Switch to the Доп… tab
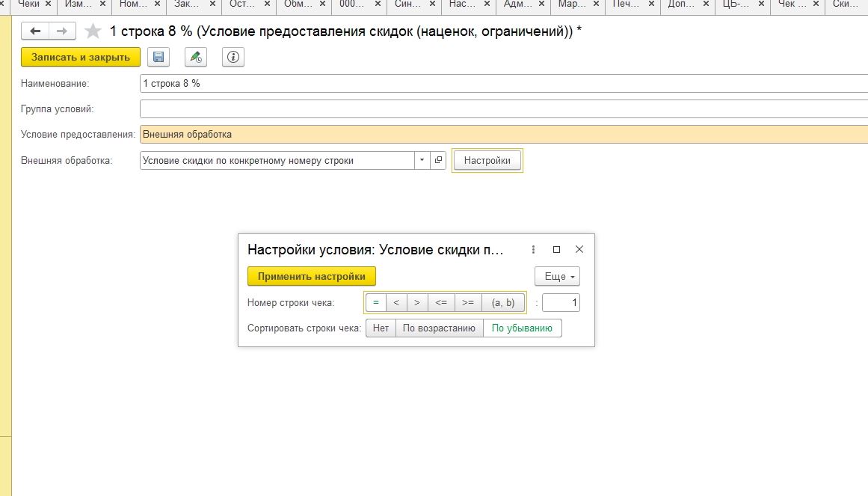The width and height of the screenshot is (868, 496). point(681,4)
